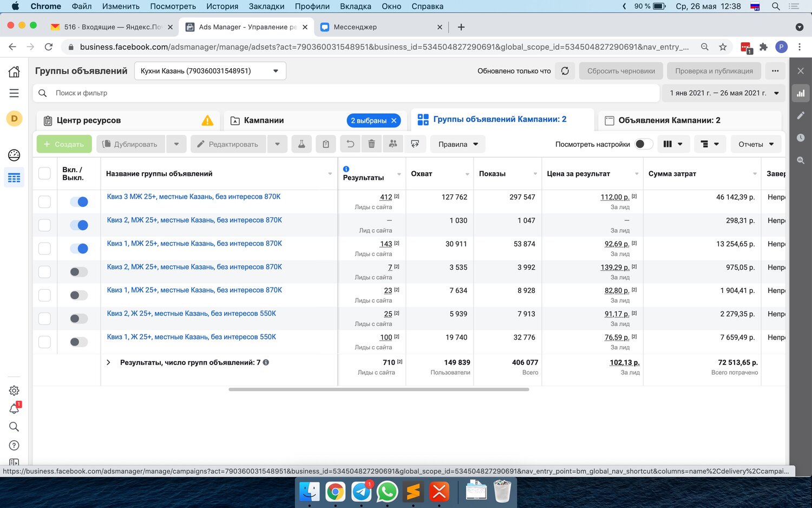This screenshot has width=812, height=508.
Task: Turn off Квиз 3 МЖ 25+ ad set toggle
Action: (79, 201)
